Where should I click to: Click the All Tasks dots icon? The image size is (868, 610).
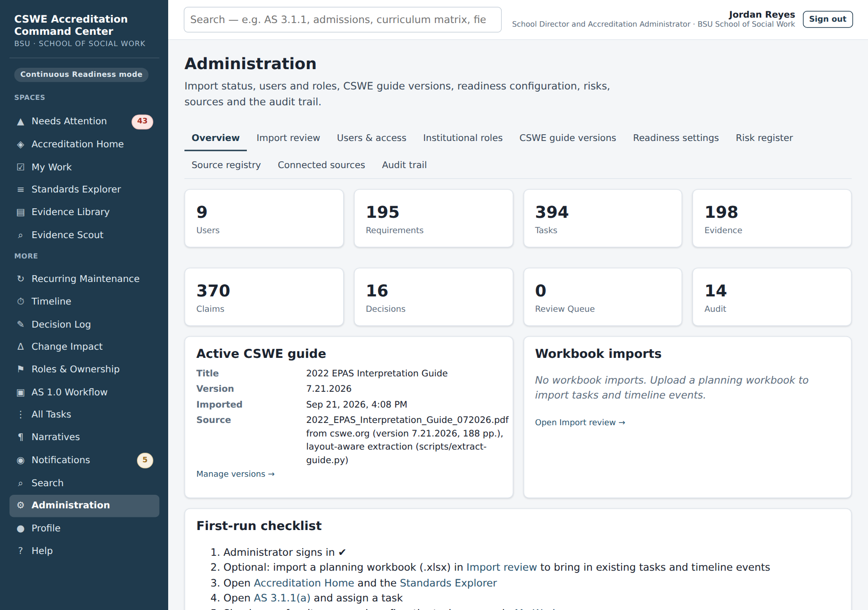point(20,414)
